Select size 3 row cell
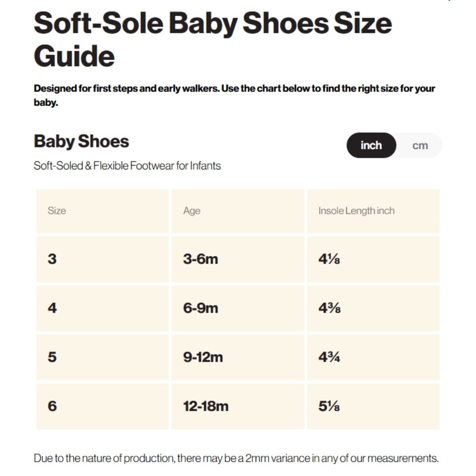 pos(102,259)
